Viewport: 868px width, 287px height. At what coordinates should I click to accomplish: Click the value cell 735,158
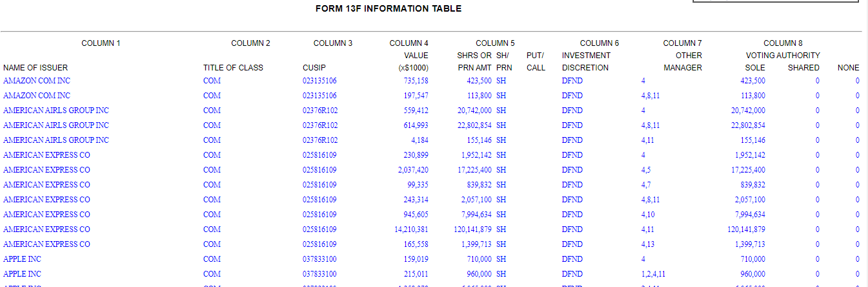point(416,81)
